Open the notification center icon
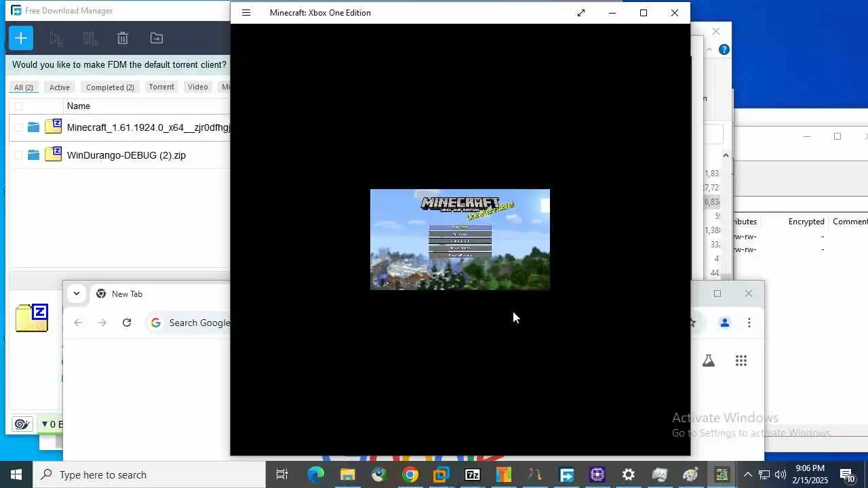Screen dimensions: 868x488 tap(847, 474)
